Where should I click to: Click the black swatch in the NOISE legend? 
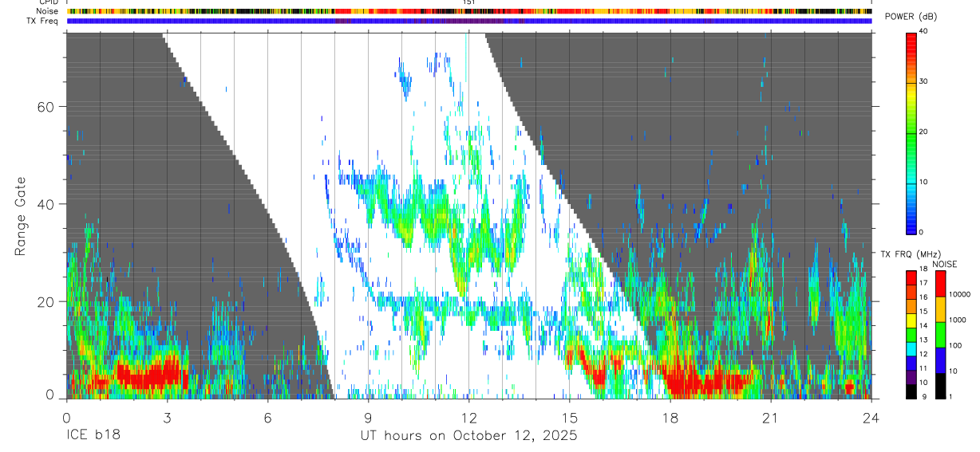[940, 385]
